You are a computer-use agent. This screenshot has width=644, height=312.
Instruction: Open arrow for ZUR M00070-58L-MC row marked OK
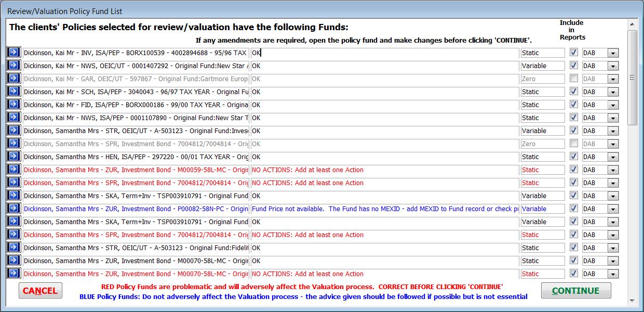click(x=14, y=261)
